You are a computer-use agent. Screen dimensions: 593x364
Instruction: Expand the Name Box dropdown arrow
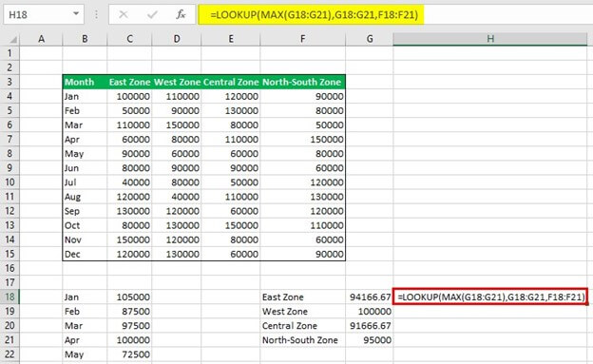[x=76, y=14]
